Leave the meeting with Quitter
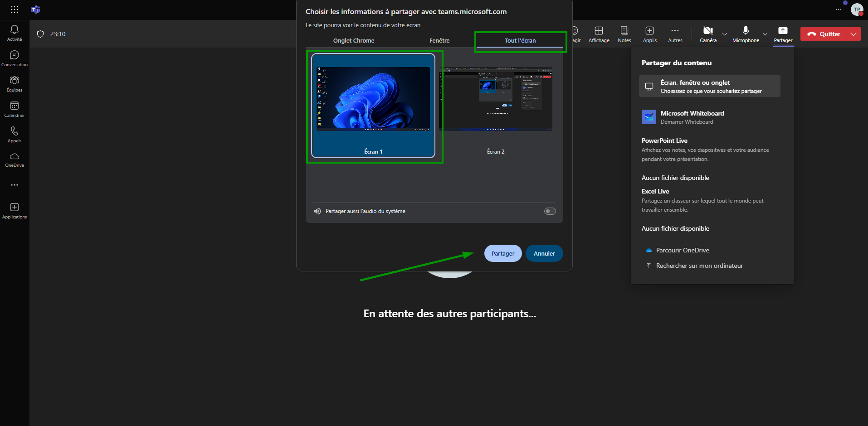Viewport: 868px width, 426px height. pos(824,34)
